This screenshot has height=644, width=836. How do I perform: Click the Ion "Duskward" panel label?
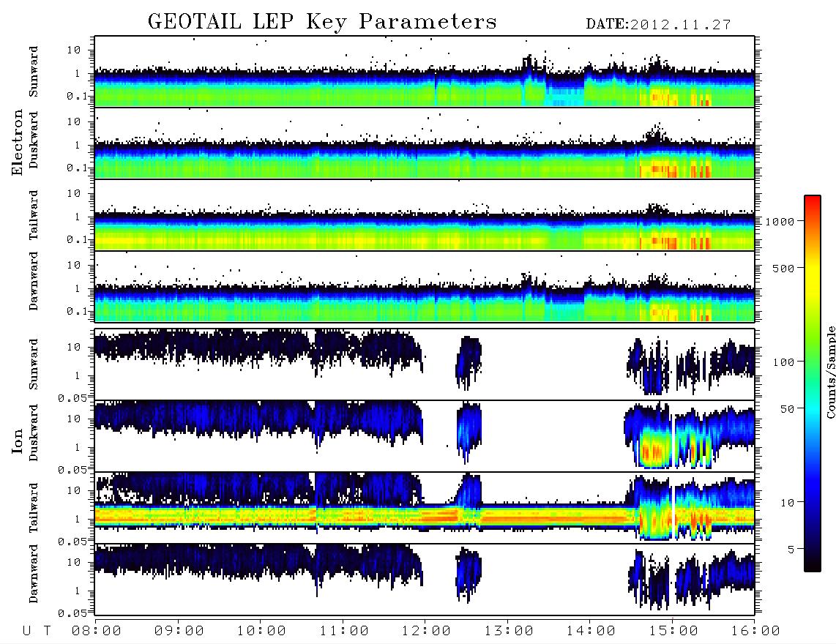34,433
